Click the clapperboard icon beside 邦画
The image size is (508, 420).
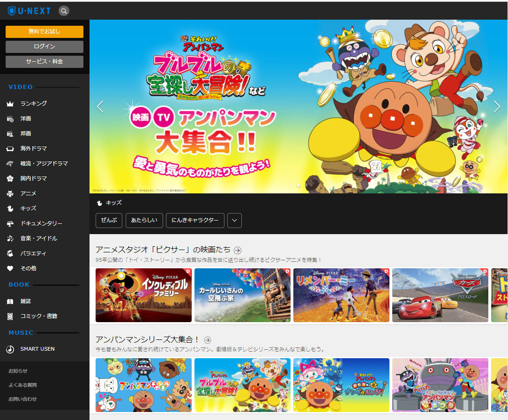pos(10,133)
